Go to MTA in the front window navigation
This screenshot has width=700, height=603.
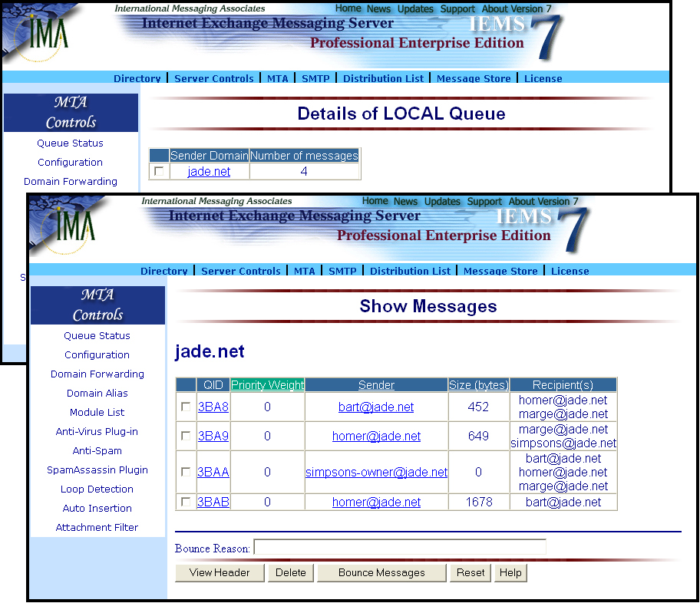[x=304, y=271]
